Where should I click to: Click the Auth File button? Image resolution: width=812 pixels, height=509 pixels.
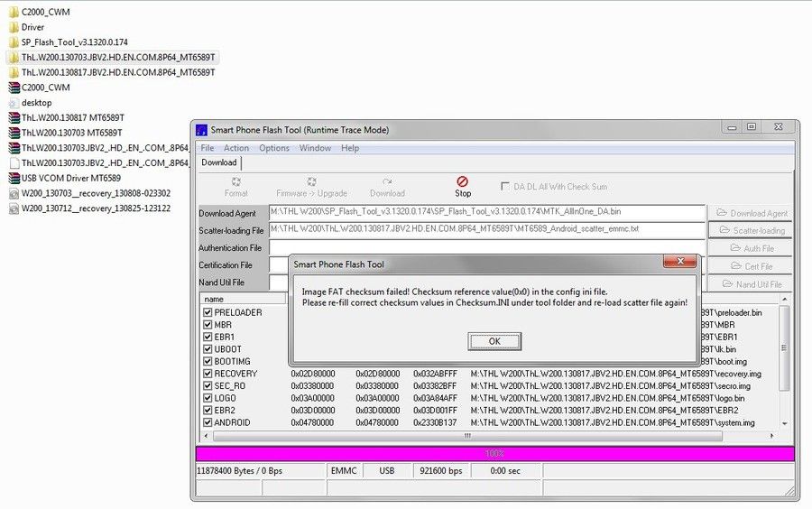pos(750,248)
